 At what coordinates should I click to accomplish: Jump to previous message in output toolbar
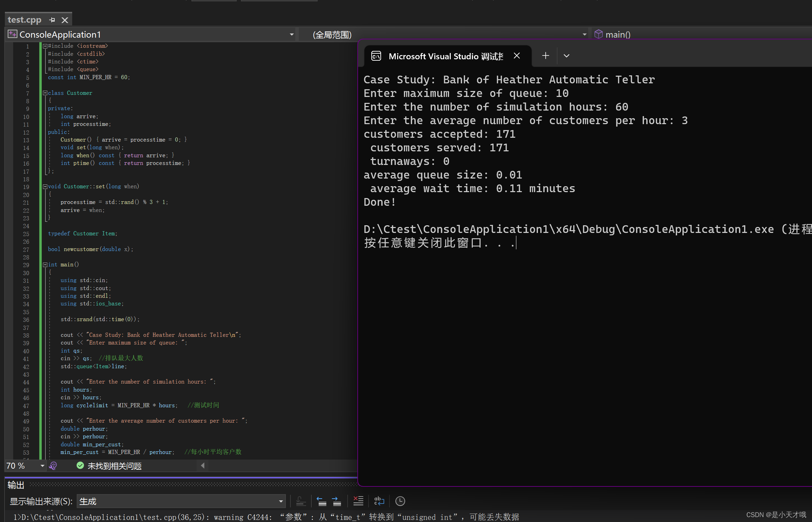click(x=321, y=501)
